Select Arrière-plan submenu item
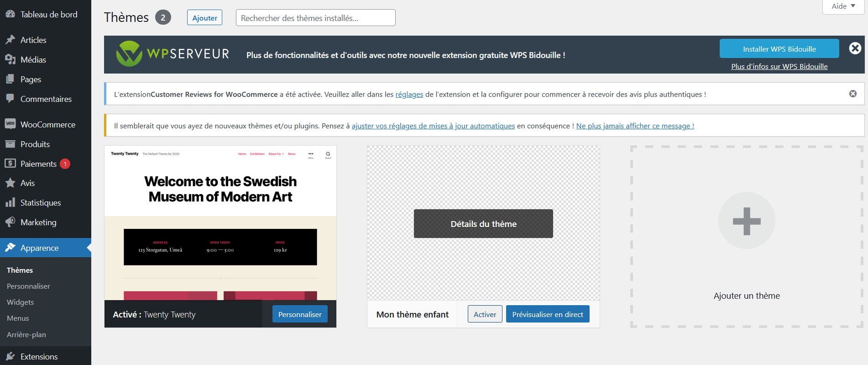Image resolution: width=868 pixels, height=365 pixels. click(26, 334)
